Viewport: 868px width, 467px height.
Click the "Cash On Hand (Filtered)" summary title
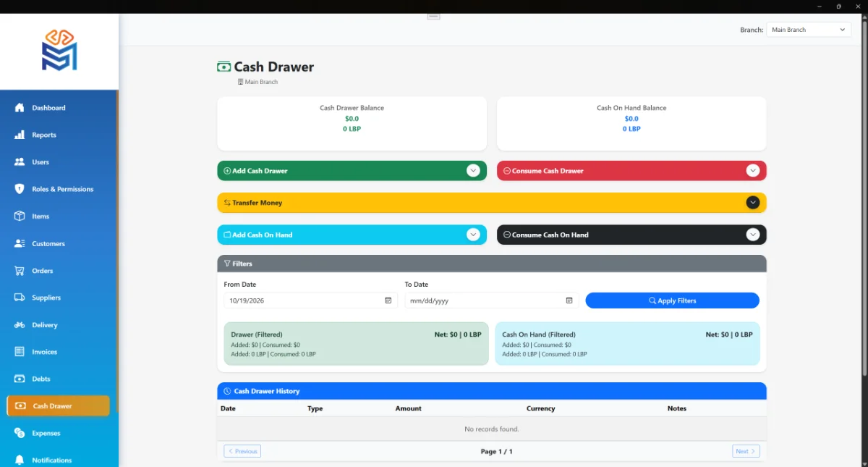tap(539, 335)
